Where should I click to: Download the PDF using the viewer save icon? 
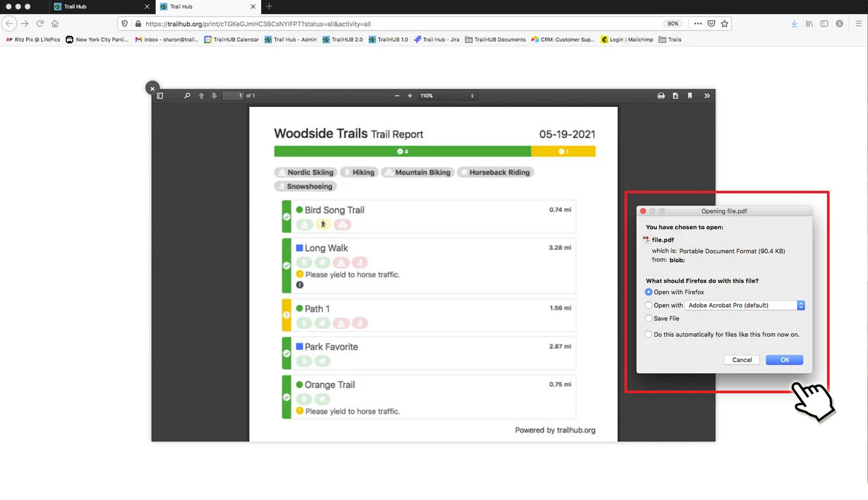[x=675, y=96]
